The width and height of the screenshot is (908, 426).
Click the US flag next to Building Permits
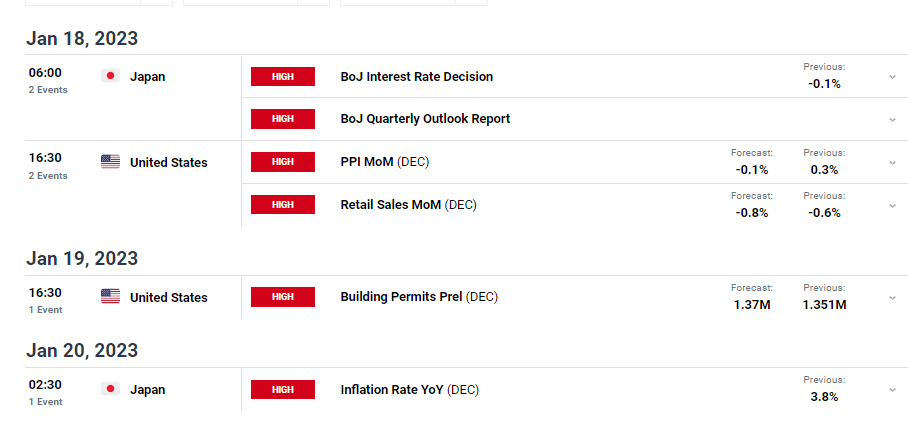[x=110, y=297]
